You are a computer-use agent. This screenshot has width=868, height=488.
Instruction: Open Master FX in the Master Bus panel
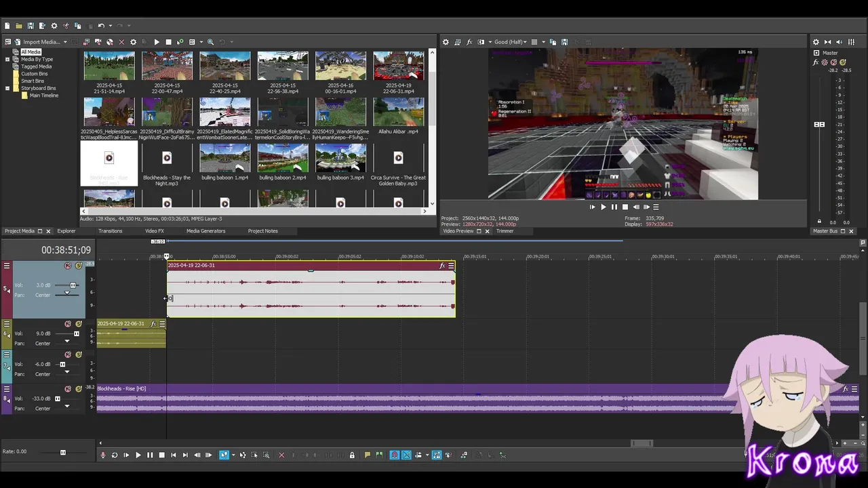816,62
